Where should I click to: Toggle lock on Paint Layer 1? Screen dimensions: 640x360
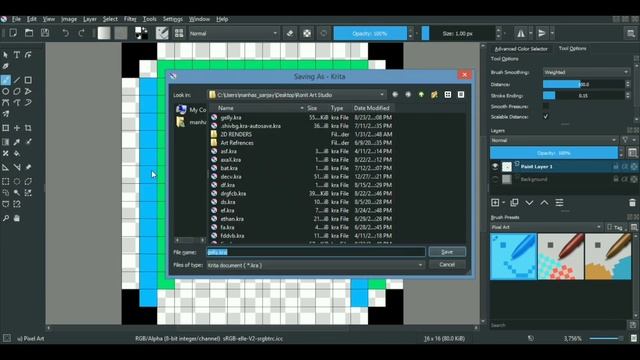coord(616,167)
